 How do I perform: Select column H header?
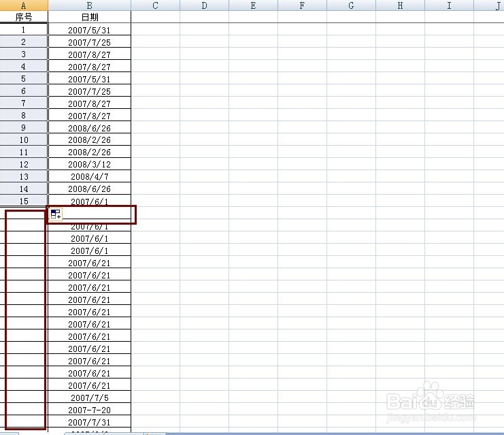(x=400, y=5)
